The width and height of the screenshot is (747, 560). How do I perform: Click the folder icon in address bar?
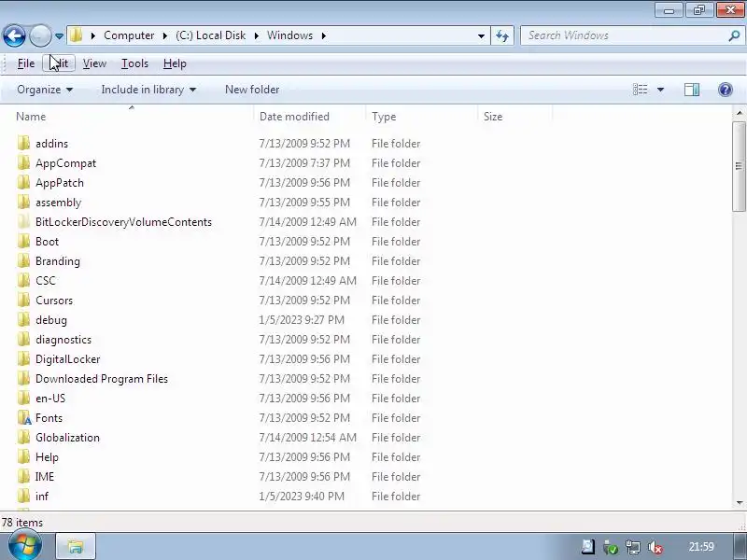76,35
